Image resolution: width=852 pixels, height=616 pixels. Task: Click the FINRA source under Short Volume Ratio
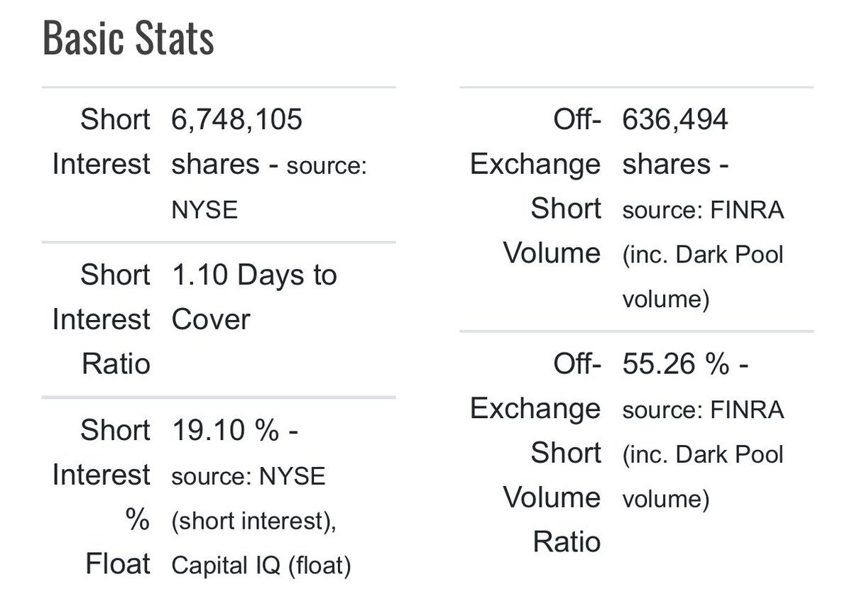click(703, 409)
